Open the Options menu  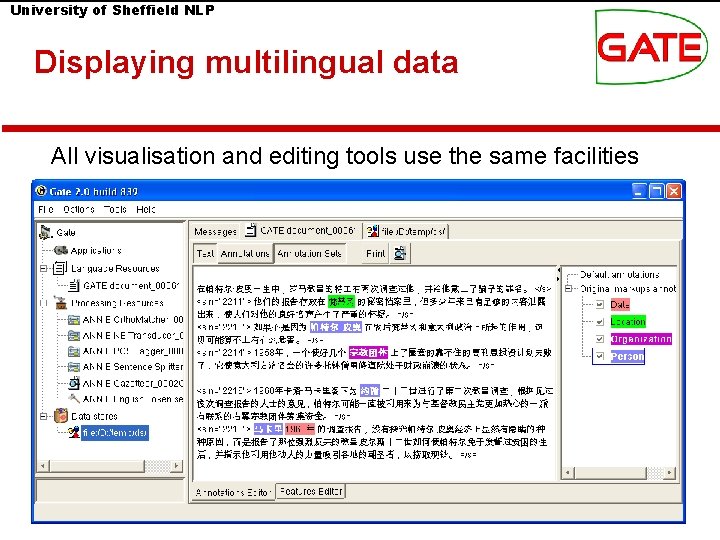click(79, 209)
